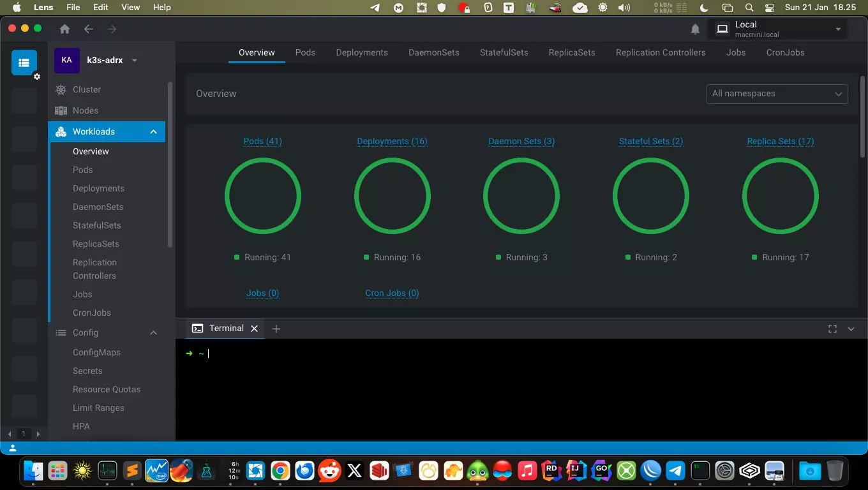Open Spotlight search in menu bar
868x490 pixels.
click(749, 8)
